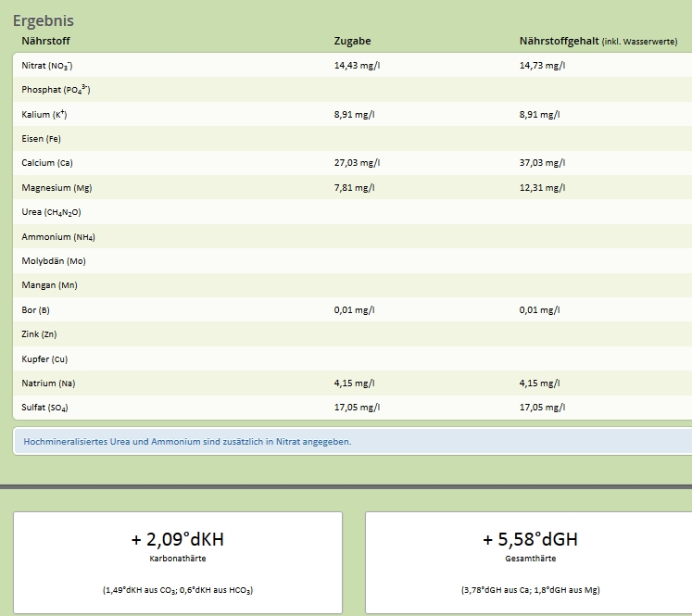The height and width of the screenshot is (616, 692).
Task: Click Calcium content value 37,03 mg/l
Action: [542, 163]
